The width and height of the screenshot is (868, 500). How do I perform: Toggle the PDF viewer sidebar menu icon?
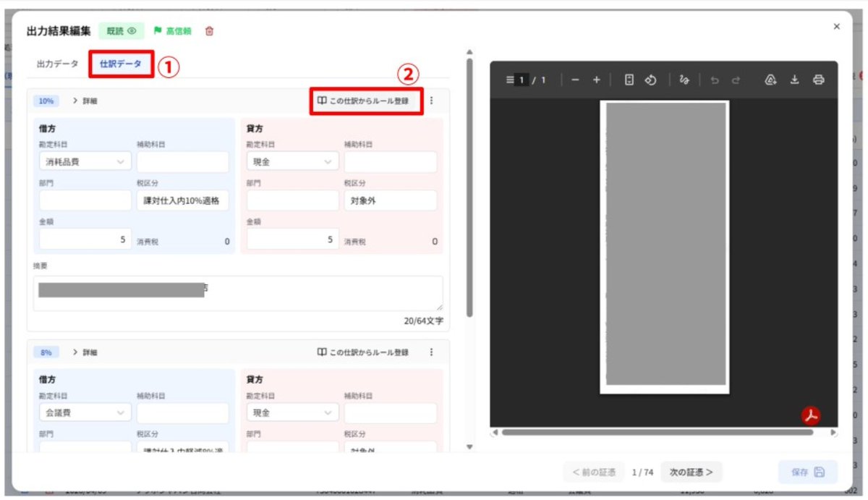point(510,80)
